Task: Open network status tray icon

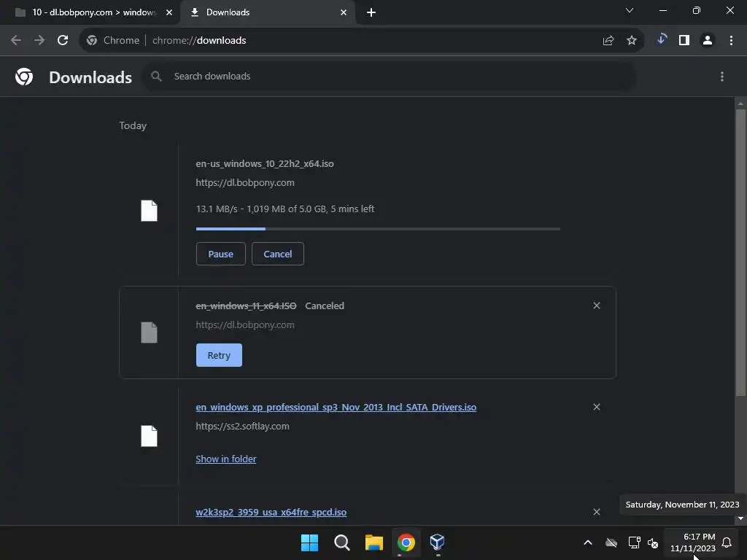Action: tap(634, 542)
